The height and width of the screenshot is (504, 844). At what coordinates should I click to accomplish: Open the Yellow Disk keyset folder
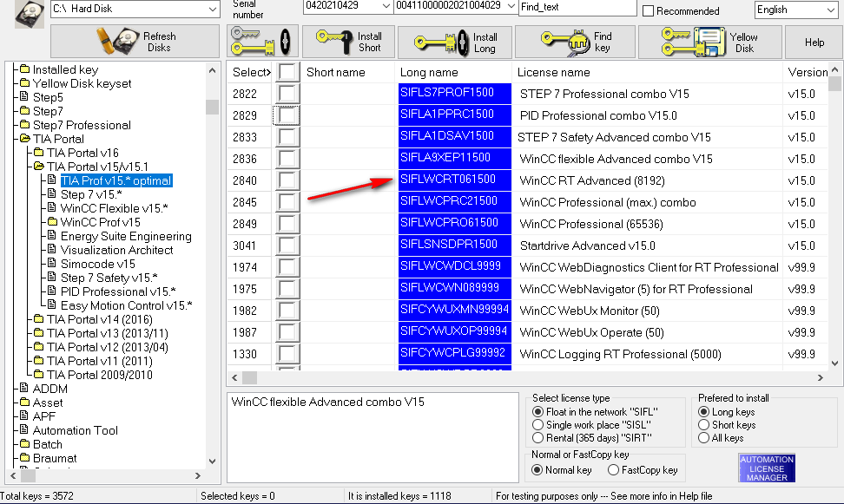[82, 83]
